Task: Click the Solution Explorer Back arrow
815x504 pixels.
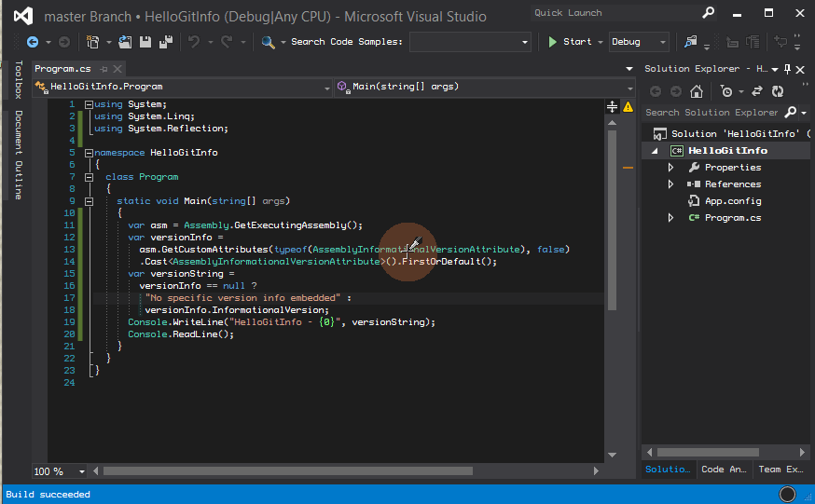Action: coord(656,91)
